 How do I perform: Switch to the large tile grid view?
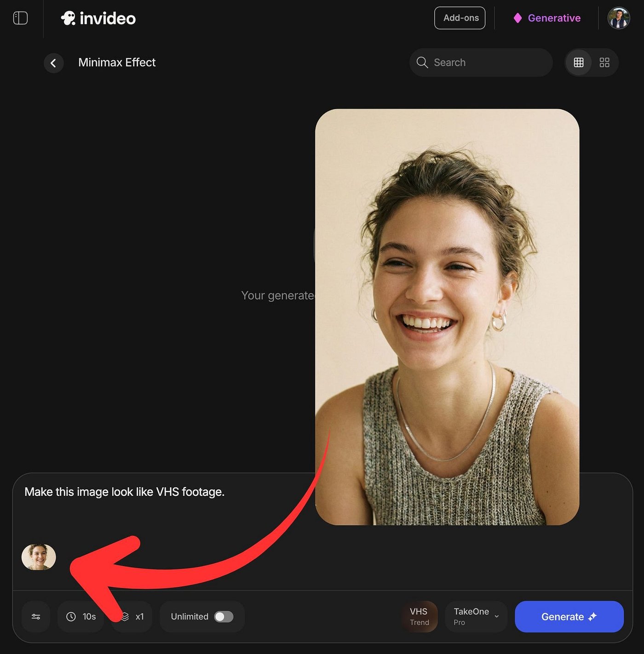604,63
